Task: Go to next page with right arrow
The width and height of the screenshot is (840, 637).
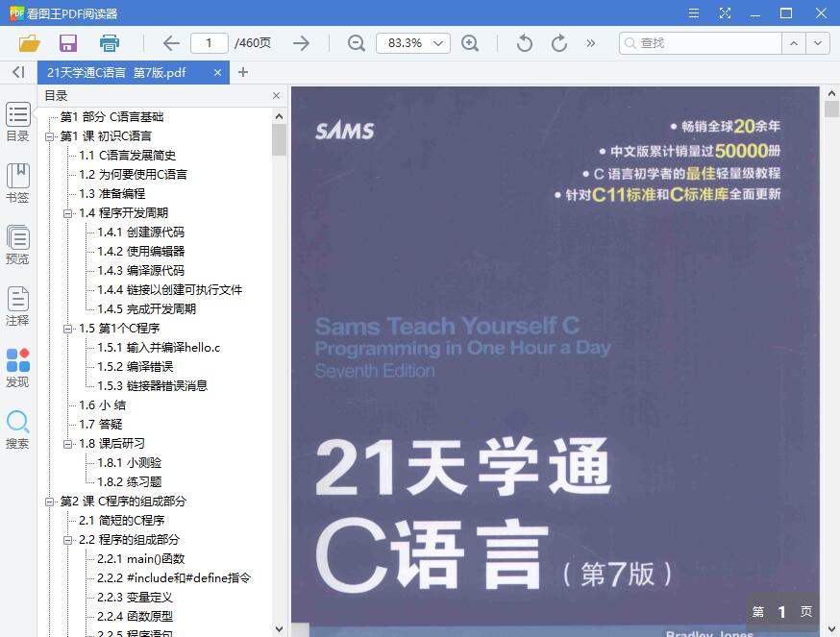Action: tap(302, 43)
